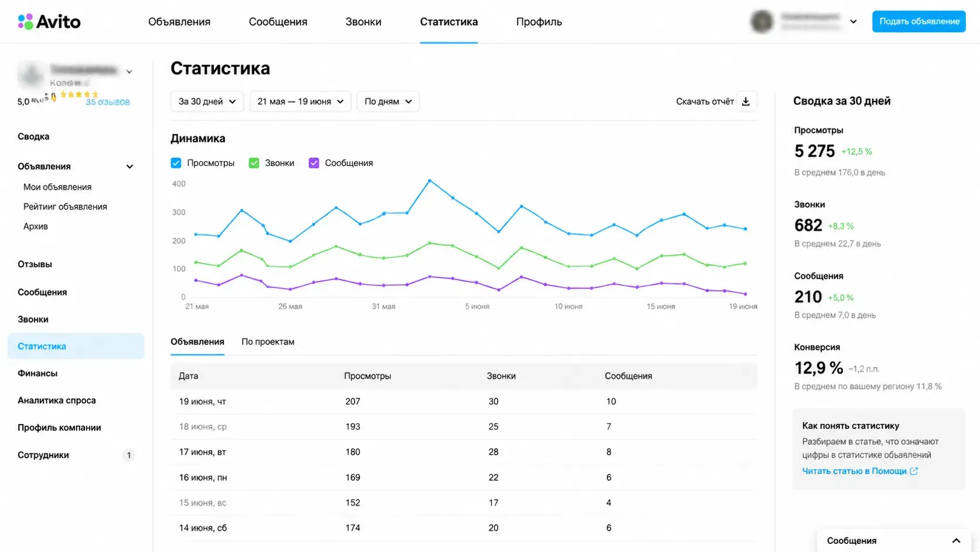
Task: Expand the sidebar profile chevron
Action: [130, 72]
